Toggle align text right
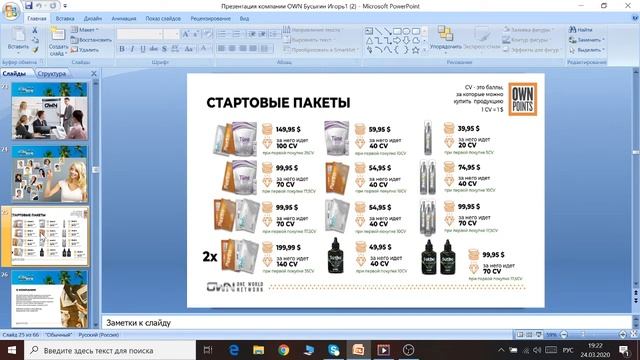 (x=242, y=49)
